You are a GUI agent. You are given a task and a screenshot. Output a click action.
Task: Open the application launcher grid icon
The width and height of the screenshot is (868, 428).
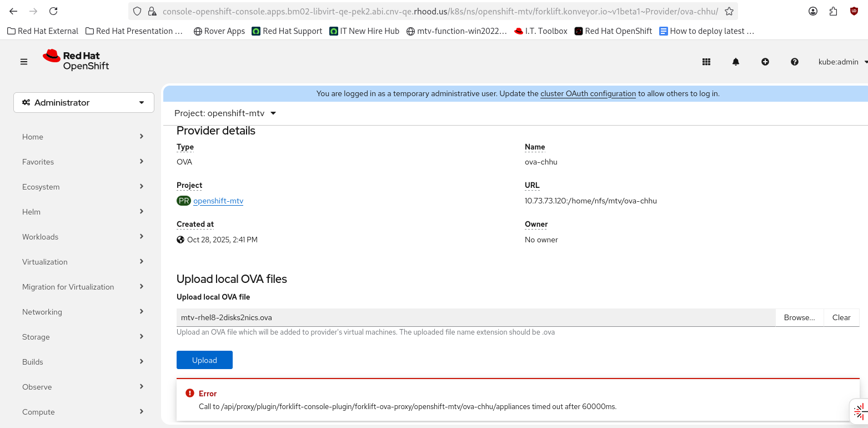click(706, 62)
